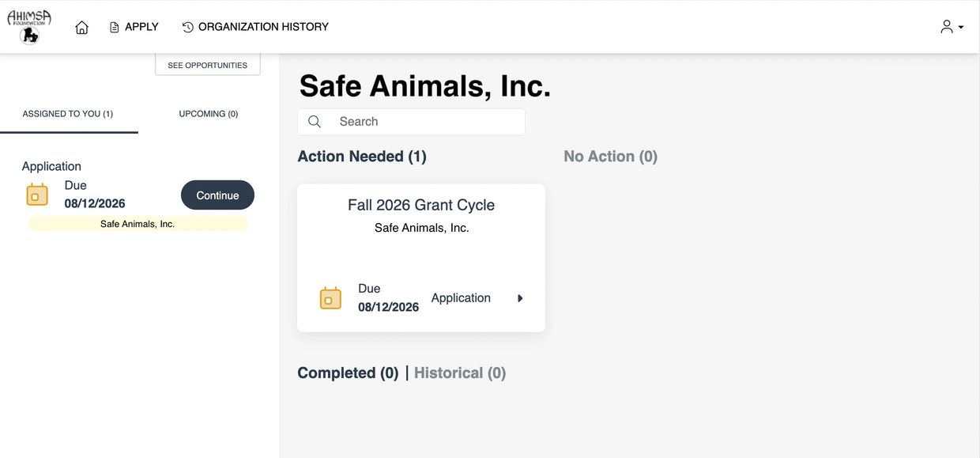980x458 pixels.
Task: Click the Continue button
Action: (217, 195)
